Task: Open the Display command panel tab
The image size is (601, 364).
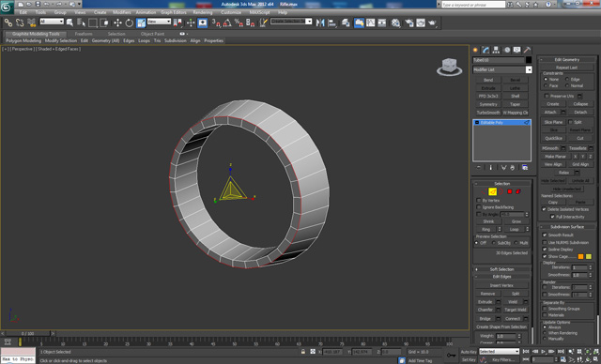Action: pos(517,50)
